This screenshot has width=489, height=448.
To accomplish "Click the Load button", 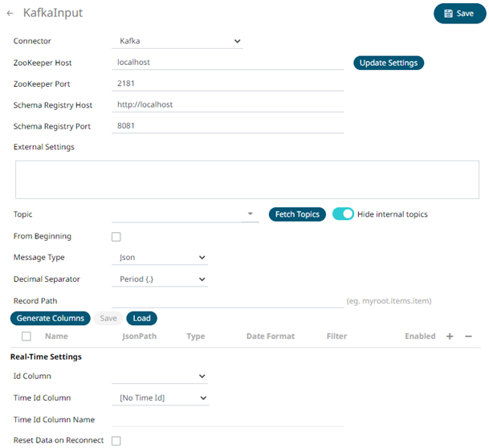I will click(141, 319).
